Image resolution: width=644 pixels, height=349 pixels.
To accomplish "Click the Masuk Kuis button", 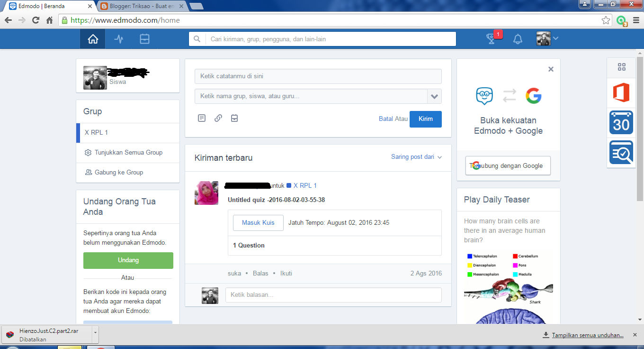I will pyautogui.click(x=258, y=223).
